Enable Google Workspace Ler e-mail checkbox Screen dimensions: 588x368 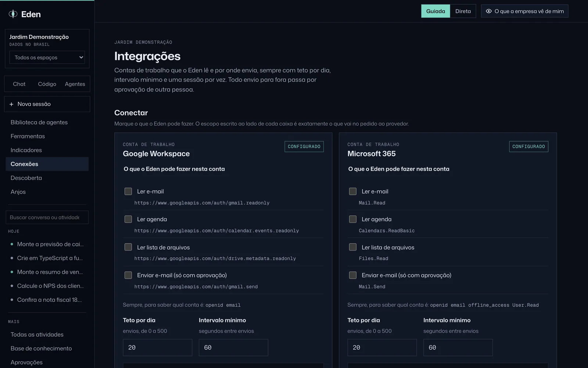(x=128, y=191)
